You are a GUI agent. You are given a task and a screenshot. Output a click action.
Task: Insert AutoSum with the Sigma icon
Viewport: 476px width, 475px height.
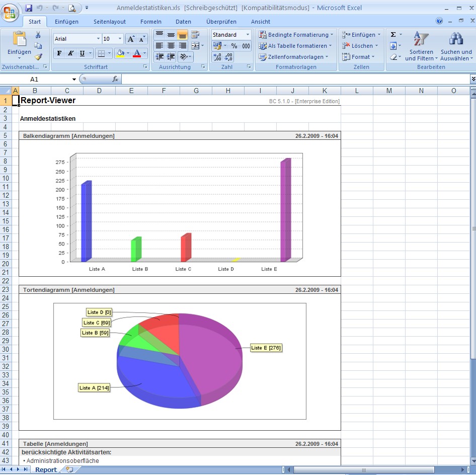(x=393, y=35)
